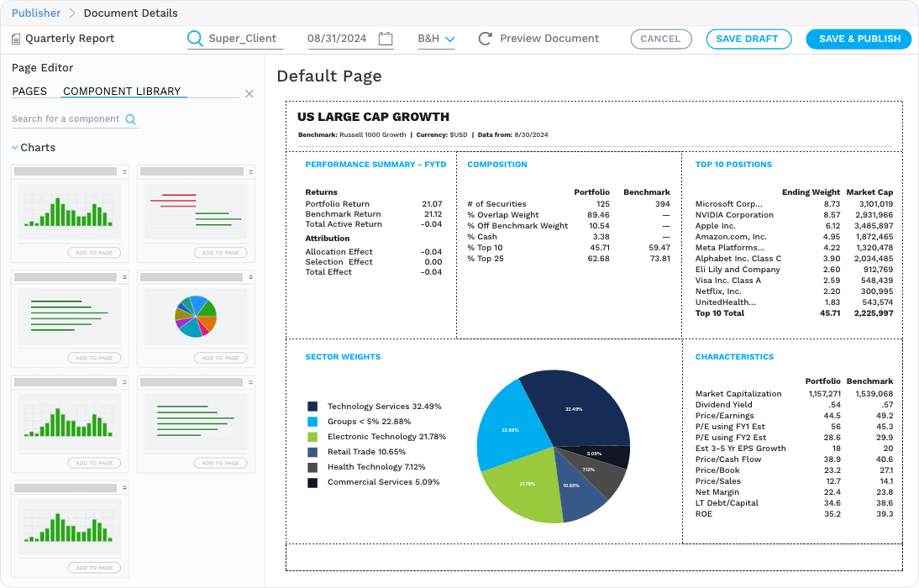Click inside the Super_Client name field
The image size is (919, 588).
(244, 39)
